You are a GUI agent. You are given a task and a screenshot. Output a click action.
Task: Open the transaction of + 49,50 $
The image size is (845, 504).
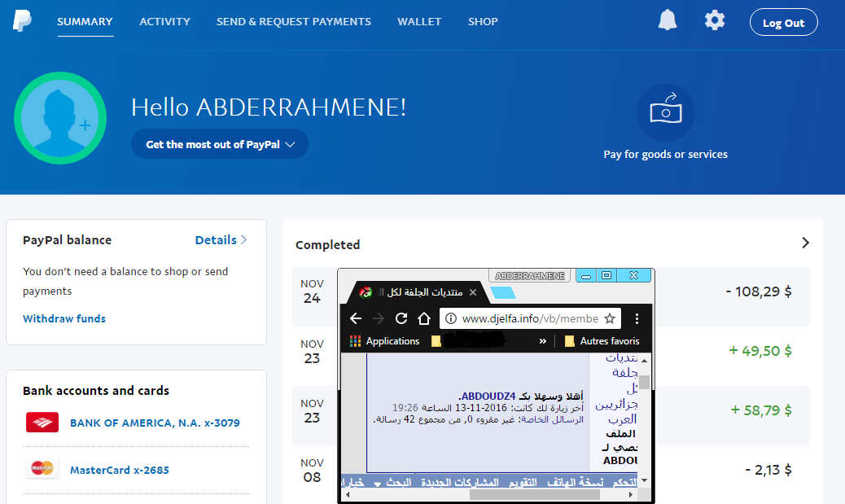[551, 357]
